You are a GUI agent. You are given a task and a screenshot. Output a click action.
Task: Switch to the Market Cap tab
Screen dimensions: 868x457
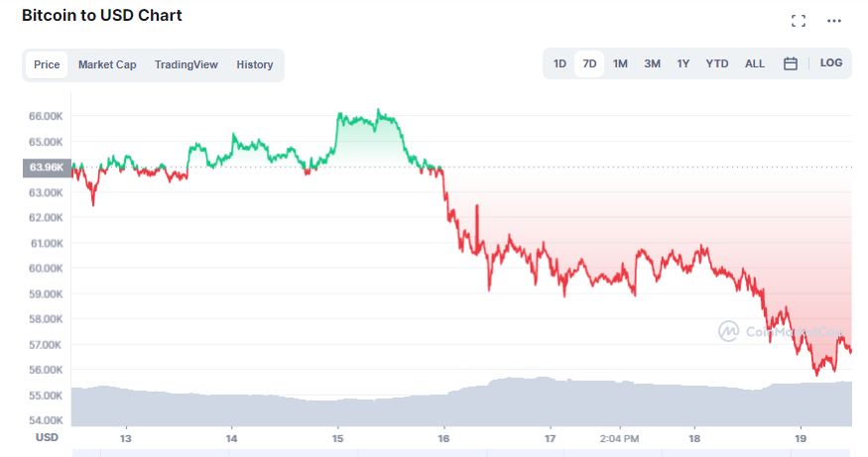tap(107, 64)
